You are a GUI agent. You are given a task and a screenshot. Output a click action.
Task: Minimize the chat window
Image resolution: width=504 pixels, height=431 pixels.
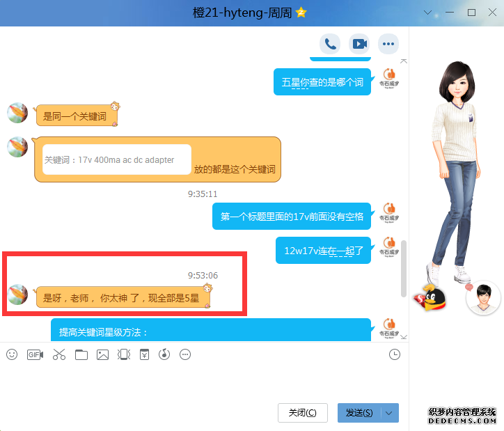450,13
